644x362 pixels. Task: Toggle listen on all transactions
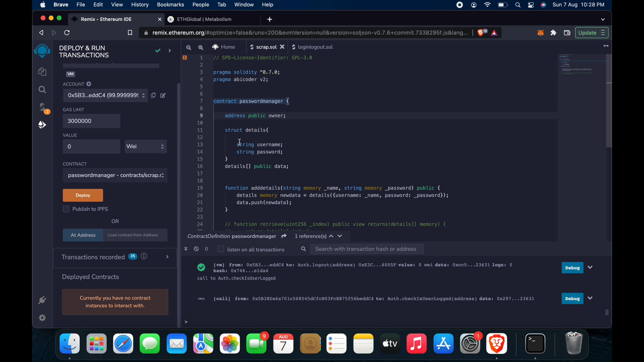coord(221,249)
